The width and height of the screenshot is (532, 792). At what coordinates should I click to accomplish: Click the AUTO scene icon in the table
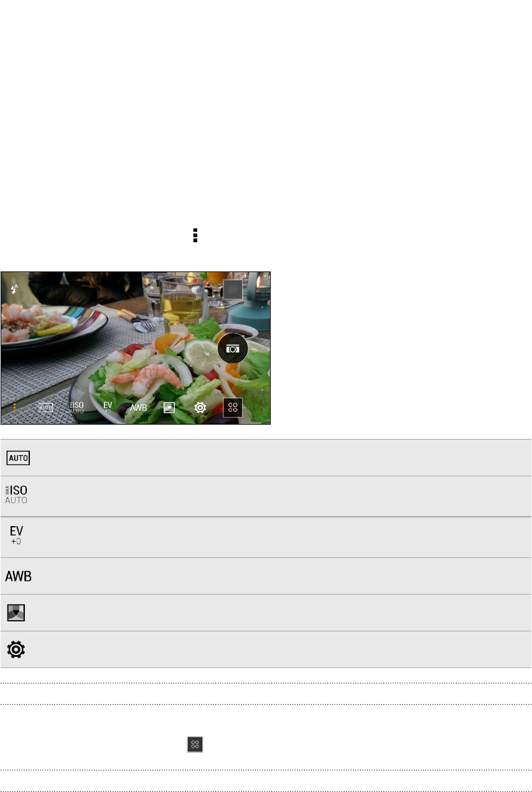click(19, 458)
